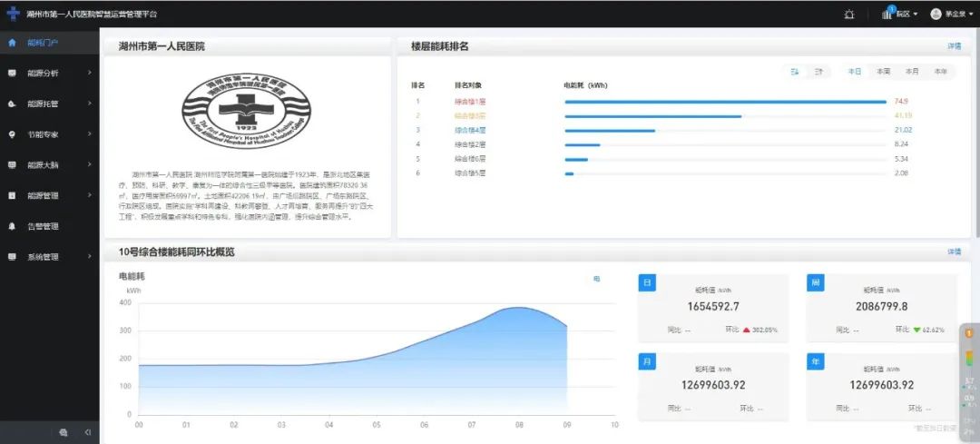This screenshot has width=980, height=444.
Task: Click the chat icon at sidebar bottom
Action: (64, 432)
